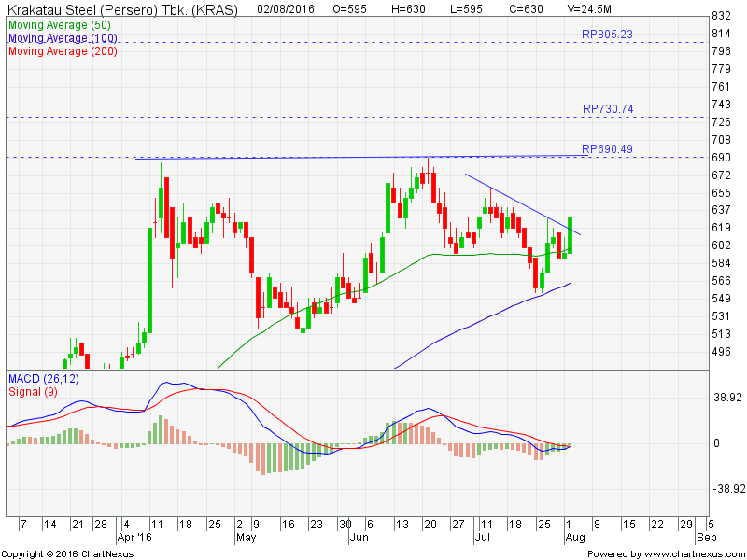
Task: Click the MACD zero axis label
Action: (716, 443)
